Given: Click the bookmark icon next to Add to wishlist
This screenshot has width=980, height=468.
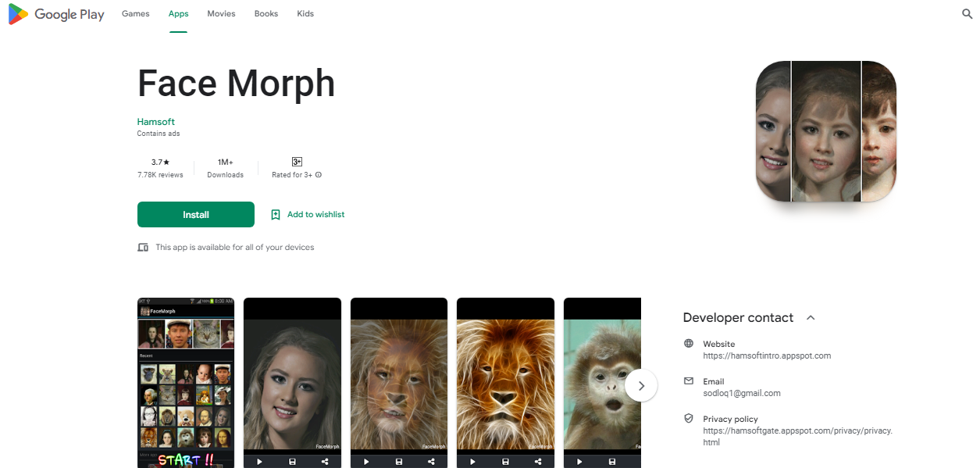Looking at the screenshot, I should click(275, 214).
